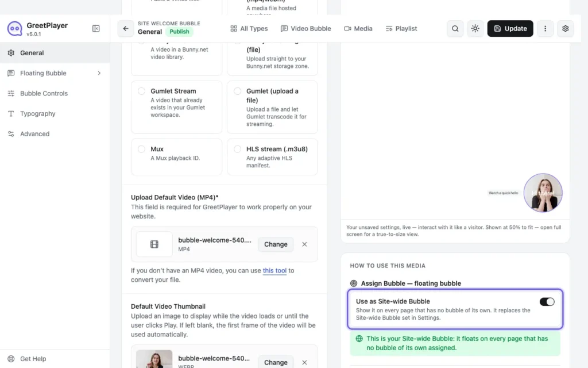The image size is (588, 368).
Task: Click the Media camera icon
Action: 347,29
